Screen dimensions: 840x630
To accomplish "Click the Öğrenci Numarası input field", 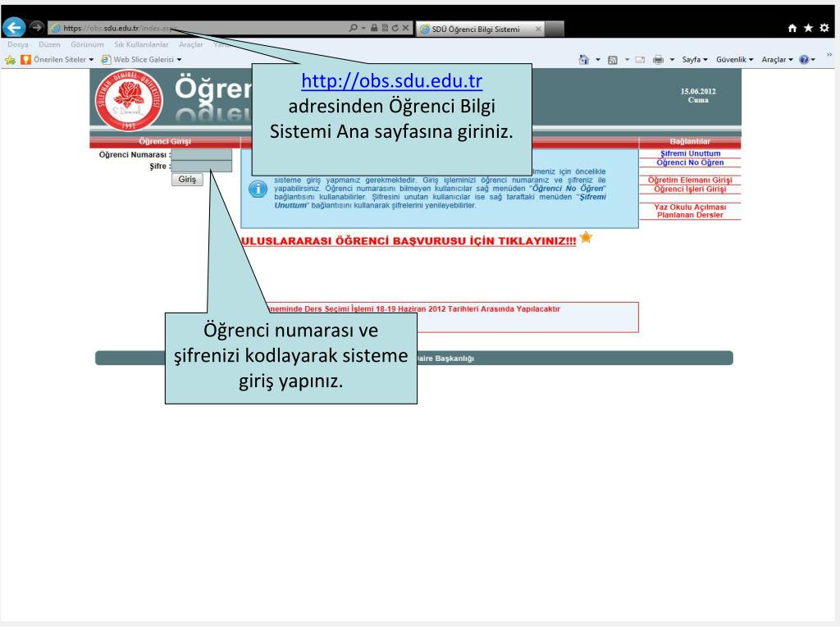I will coord(202,153).
